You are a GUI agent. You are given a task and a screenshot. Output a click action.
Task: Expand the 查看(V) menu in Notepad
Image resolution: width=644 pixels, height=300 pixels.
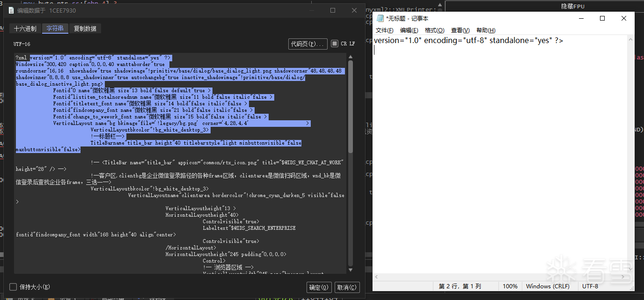coord(460,30)
